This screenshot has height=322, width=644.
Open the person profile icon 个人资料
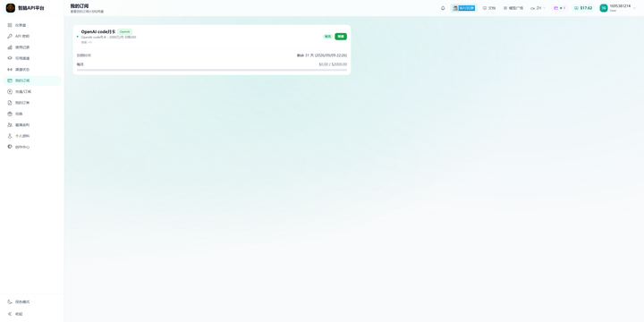tap(10, 136)
